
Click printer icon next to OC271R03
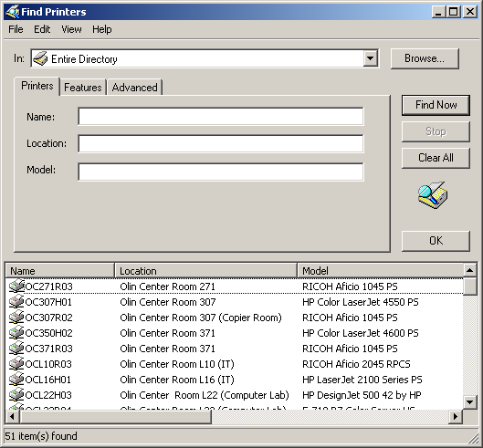tap(16, 286)
